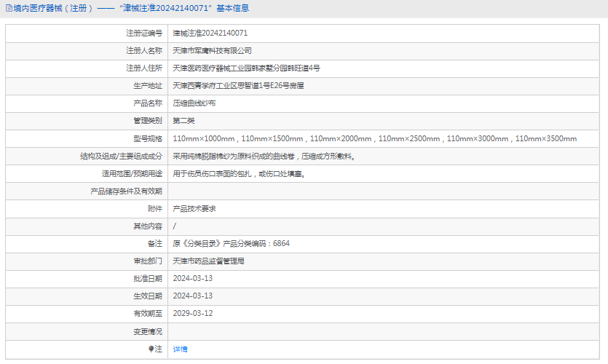The width and height of the screenshot is (608, 364).
Task: Click the 注册人名称 label
Action: [x=144, y=51]
